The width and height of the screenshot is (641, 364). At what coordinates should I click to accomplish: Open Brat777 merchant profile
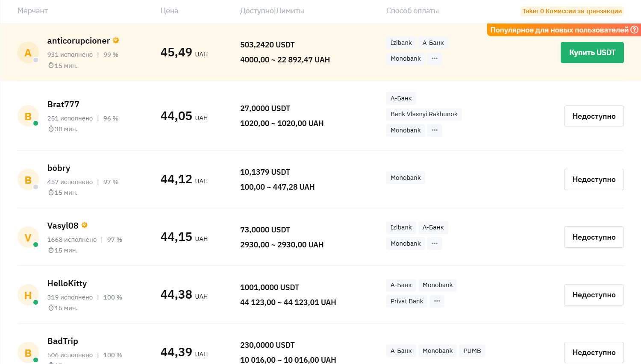[x=63, y=104]
